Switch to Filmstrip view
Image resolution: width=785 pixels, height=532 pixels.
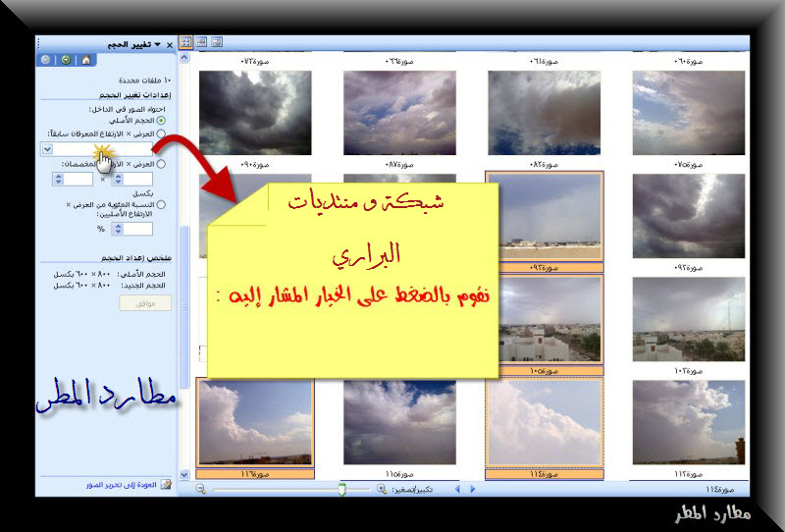[201, 42]
